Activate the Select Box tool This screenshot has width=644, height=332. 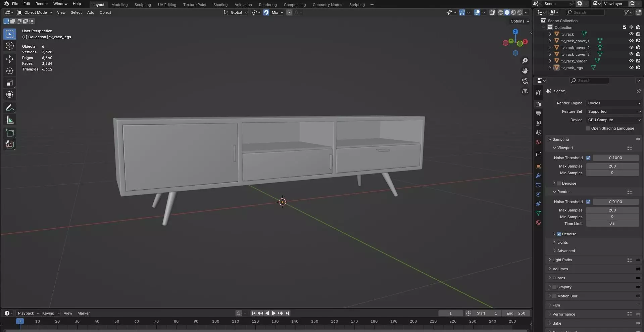tap(10, 34)
